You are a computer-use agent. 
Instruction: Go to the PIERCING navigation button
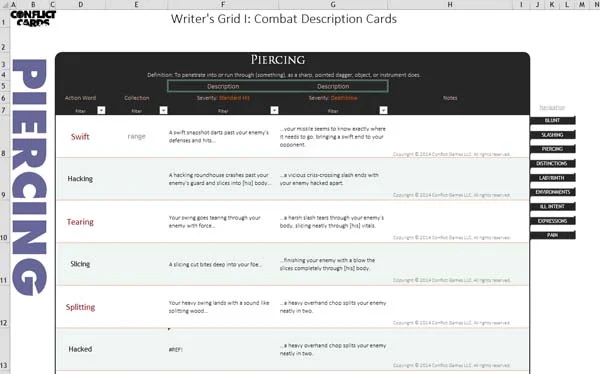pyautogui.click(x=553, y=149)
